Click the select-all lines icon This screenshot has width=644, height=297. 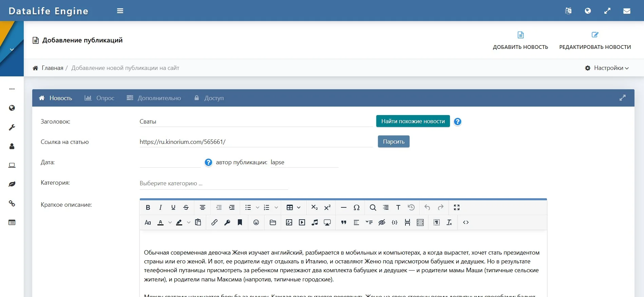pos(386,207)
